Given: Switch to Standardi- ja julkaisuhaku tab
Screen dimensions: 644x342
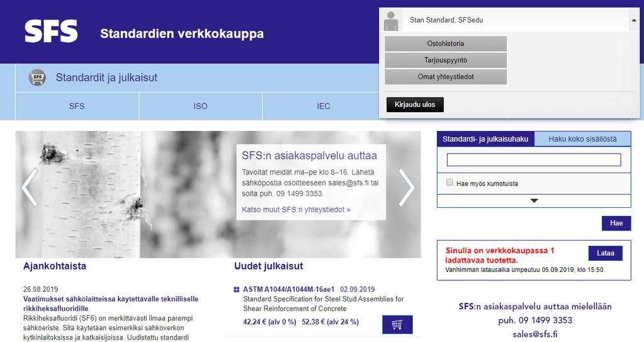Looking at the screenshot, I should (485, 139).
